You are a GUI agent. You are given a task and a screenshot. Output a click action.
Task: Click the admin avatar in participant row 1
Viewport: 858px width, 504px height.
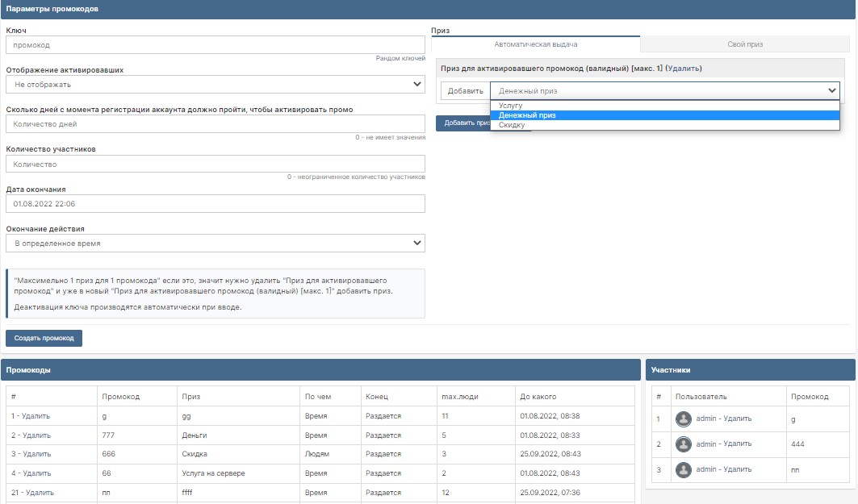684,419
